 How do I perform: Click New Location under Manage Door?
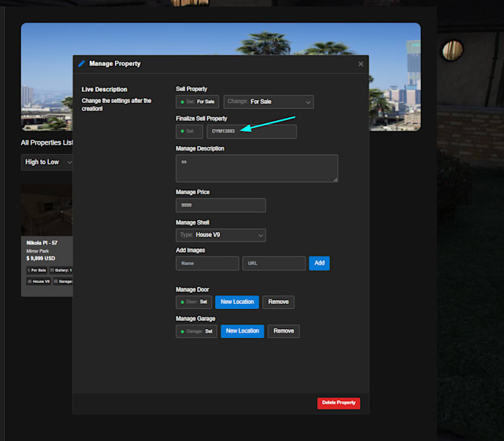(x=237, y=302)
